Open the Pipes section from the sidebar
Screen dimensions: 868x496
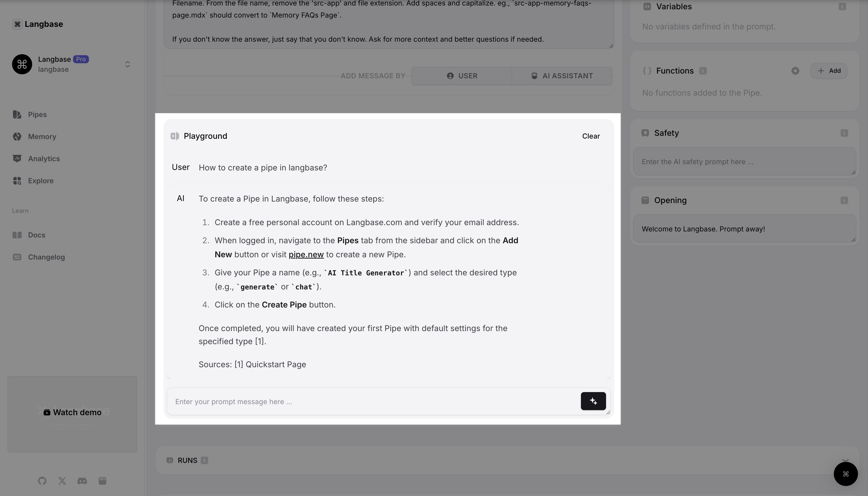(x=37, y=114)
